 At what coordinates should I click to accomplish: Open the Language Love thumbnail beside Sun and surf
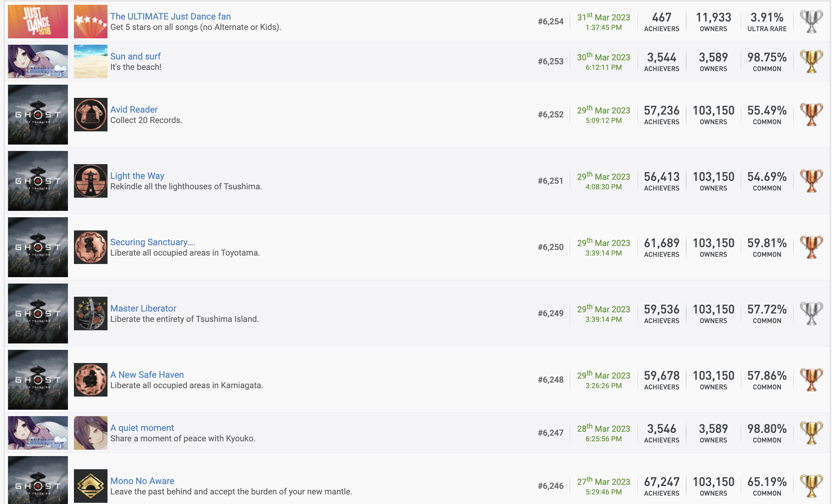click(x=38, y=62)
